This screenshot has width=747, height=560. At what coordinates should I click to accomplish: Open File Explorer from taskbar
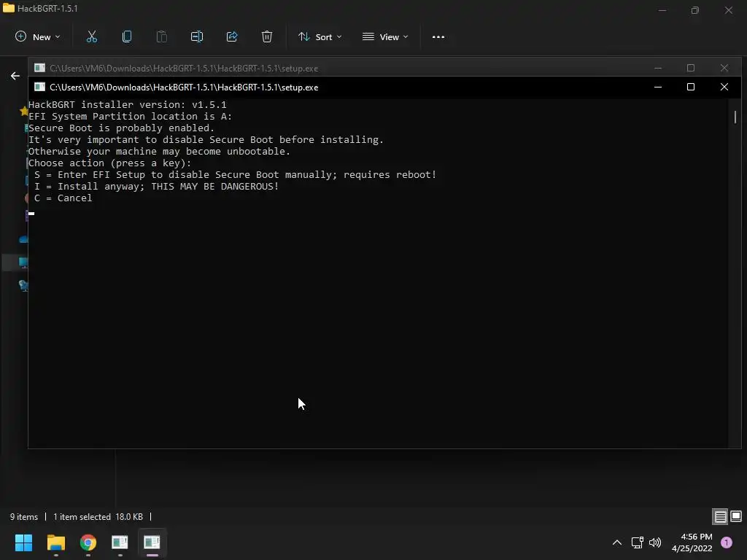56,542
